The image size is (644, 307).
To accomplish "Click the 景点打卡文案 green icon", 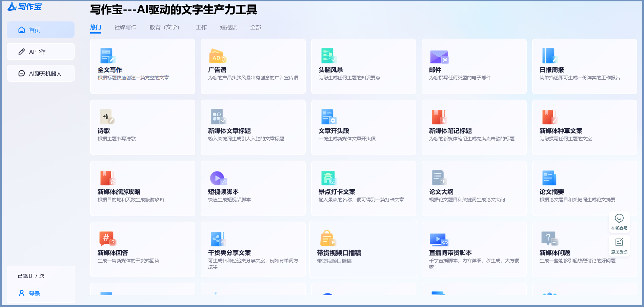I will click(329, 178).
